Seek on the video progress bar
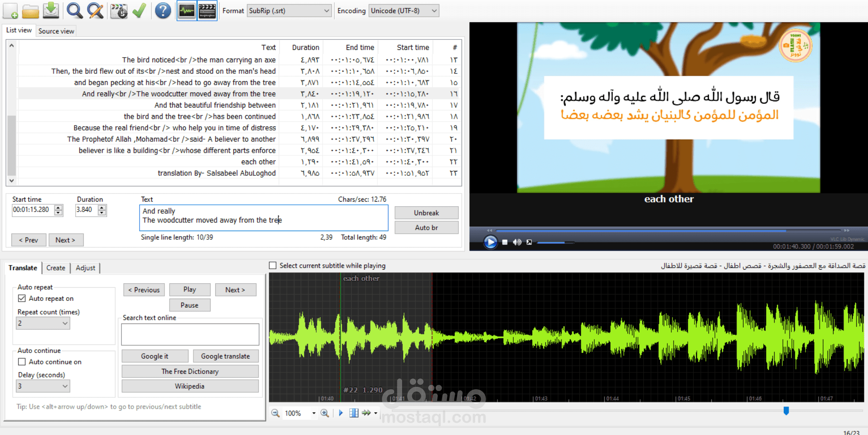 pyautogui.click(x=668, y=231)
